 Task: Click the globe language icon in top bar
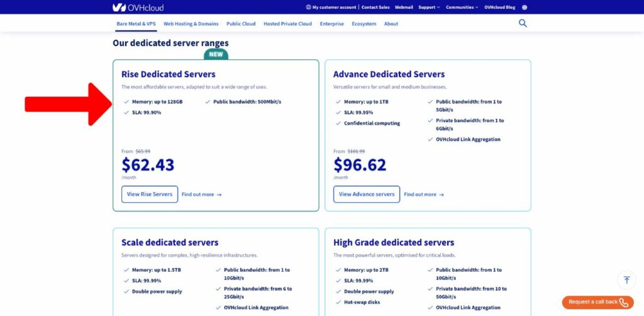point(525,8)
